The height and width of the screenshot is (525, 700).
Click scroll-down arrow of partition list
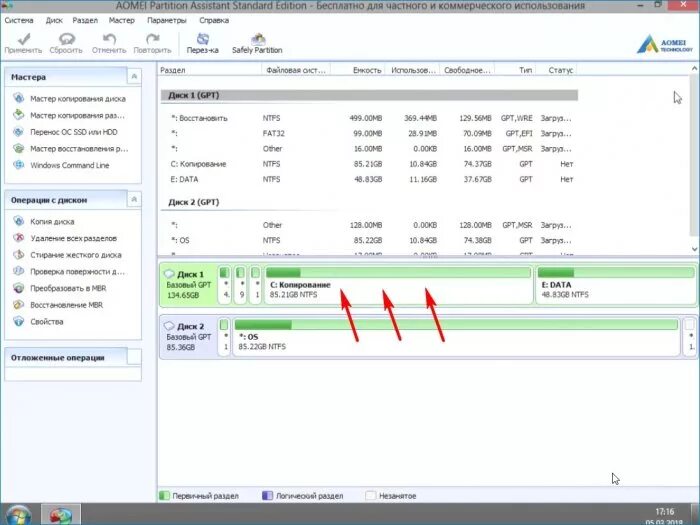(x=695, y=249)
